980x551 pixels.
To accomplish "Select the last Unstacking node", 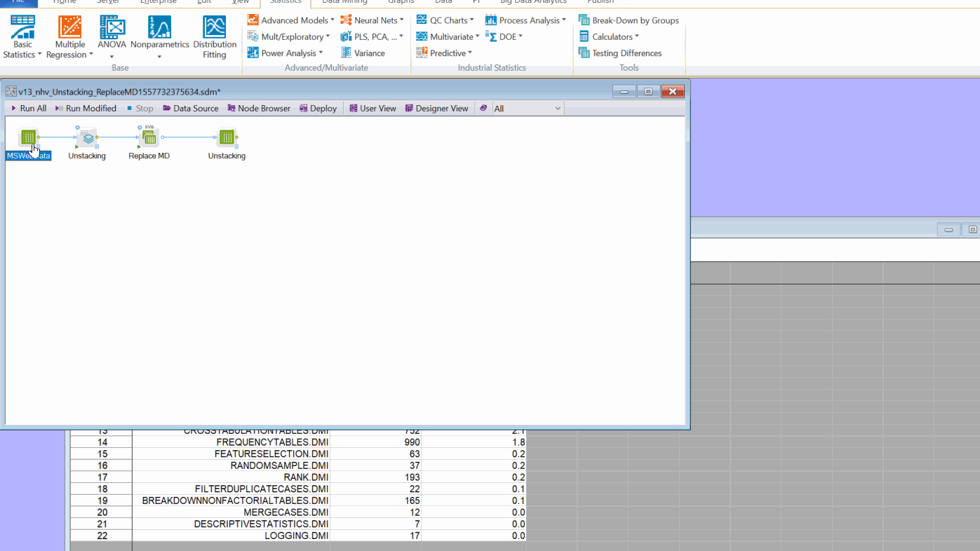I will point(227,138).
